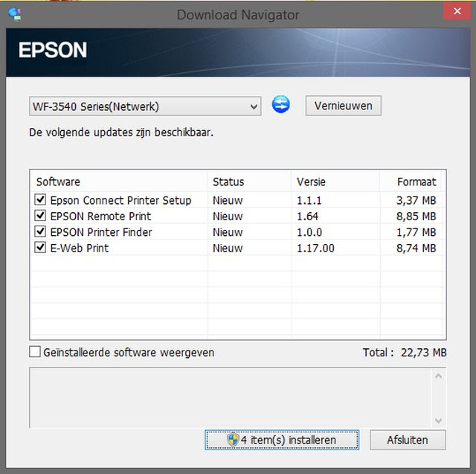The image size is (476, 474).
Task: Click version 1.0.0 cell
Action: [309, 232]
